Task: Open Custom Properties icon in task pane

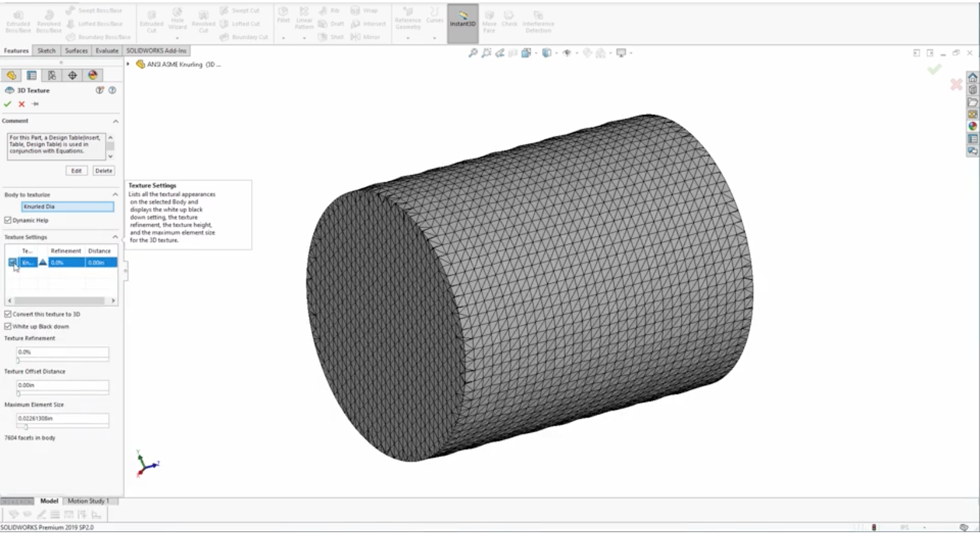Action: (x=972, y=139)
